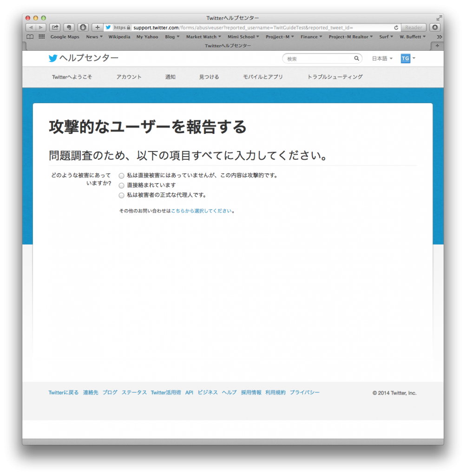Open the Market Watch bookmarks folder
Image resolution: width=466 pixels, height=476 pixels.
[x=203, y=37]
